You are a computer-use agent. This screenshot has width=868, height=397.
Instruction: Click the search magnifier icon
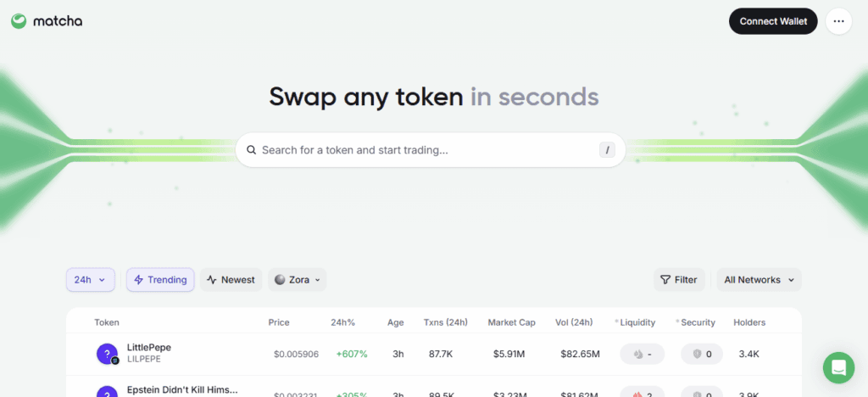(x=251, y=150)
